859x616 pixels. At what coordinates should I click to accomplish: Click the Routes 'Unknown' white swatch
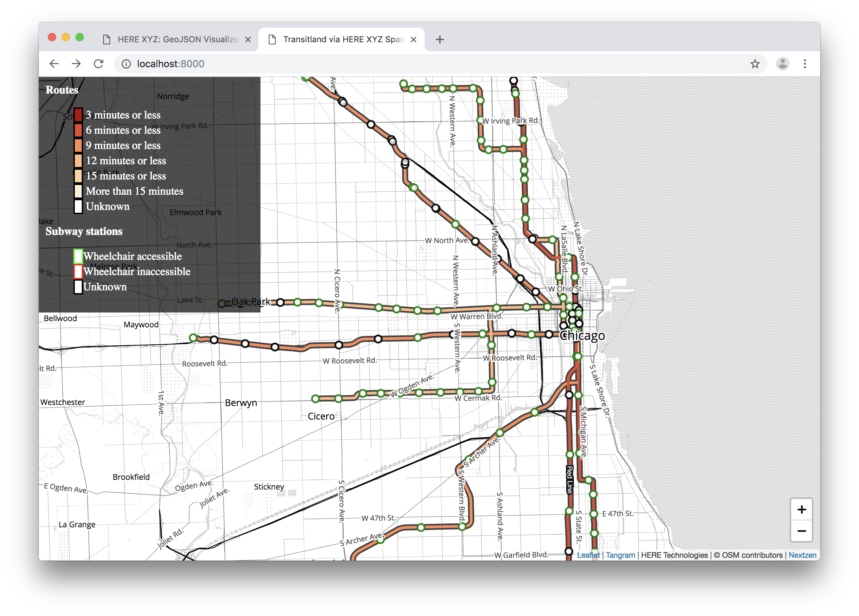click(78, 206)
